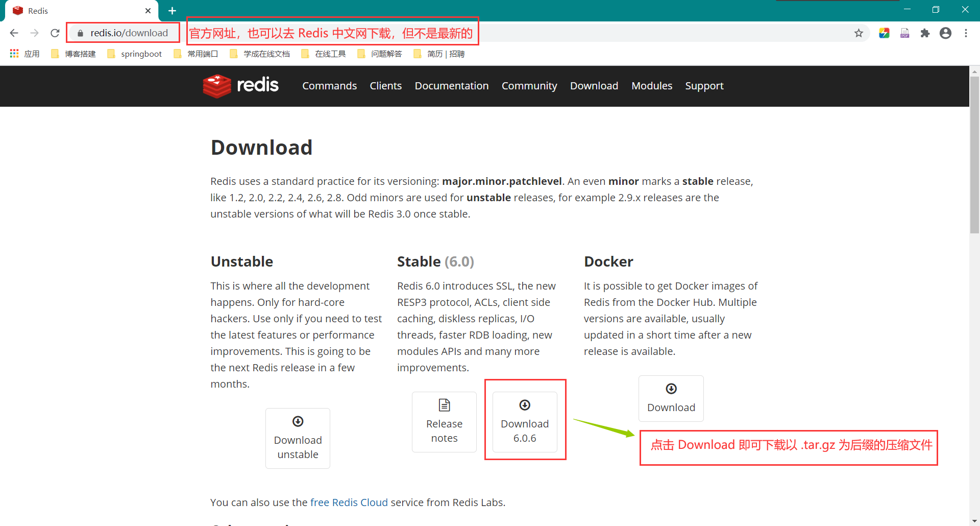Open the browser extensions puzzle icon
The height and width of the screenshot is (526, 980).
(925, 33)
